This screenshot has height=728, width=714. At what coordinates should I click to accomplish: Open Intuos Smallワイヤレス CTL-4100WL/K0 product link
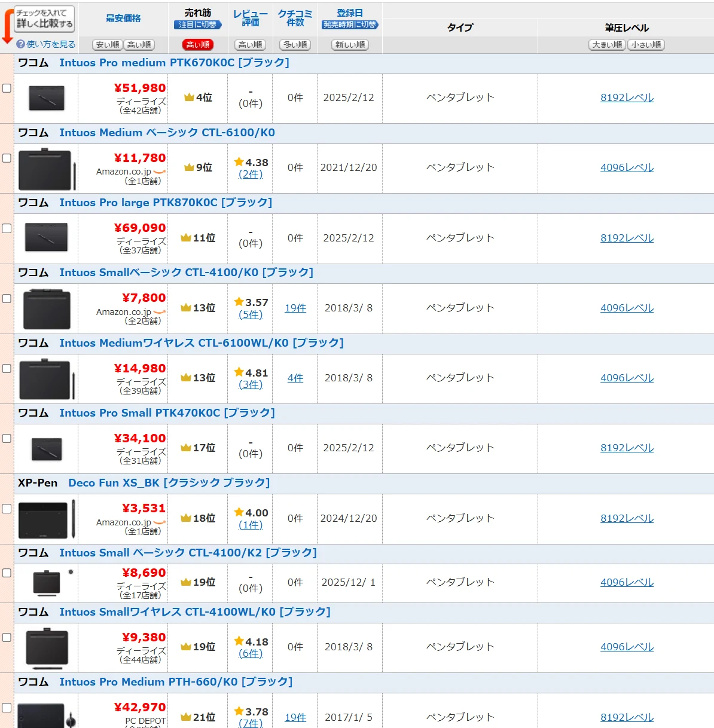195,612
